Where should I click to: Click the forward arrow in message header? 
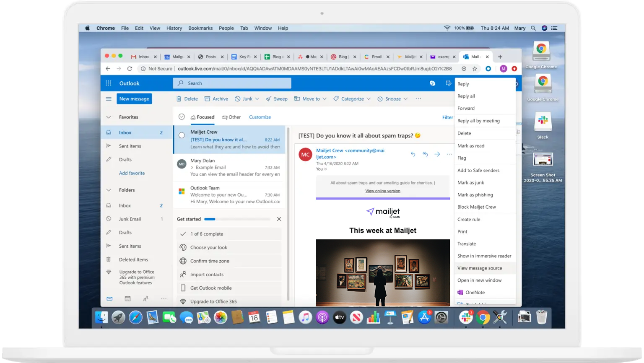point(437,154)
